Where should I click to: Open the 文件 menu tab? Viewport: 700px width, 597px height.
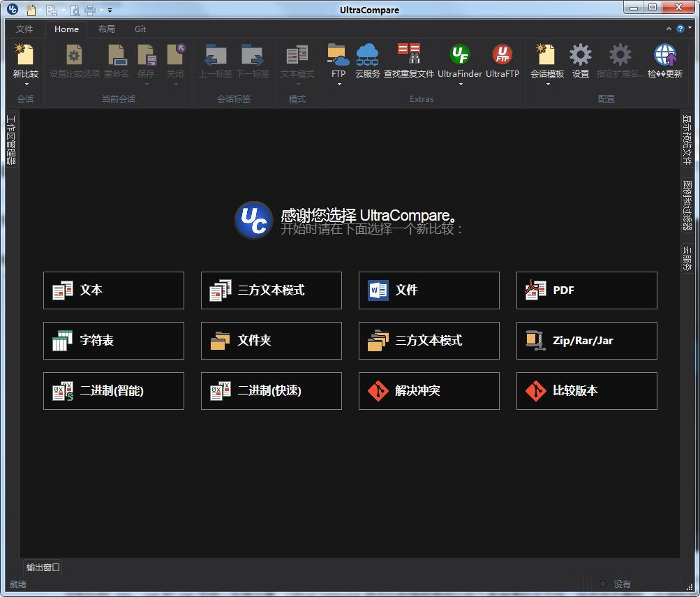click(x=24, y=29)
